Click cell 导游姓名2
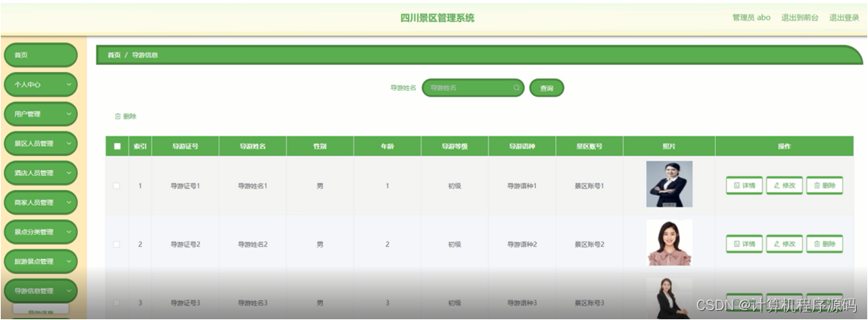Image resolution: width=868 pixels, height=320 pixels. point(253,244)
